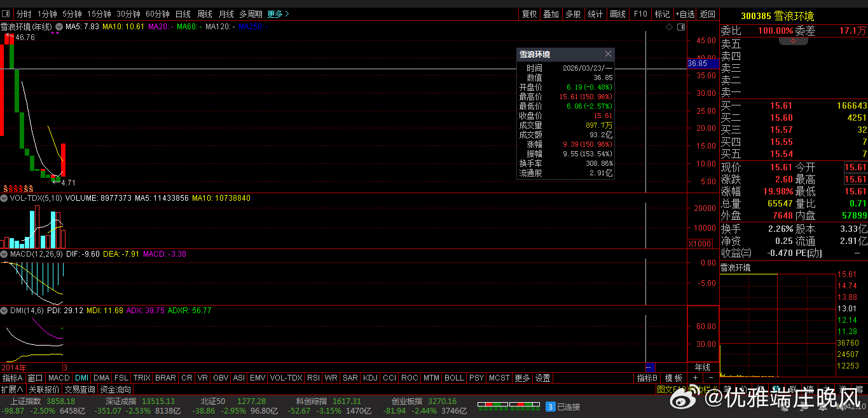This screenshot has width=868, height=418.
Task: Zoom in chart with the + button
Action: tap(695, 378)
